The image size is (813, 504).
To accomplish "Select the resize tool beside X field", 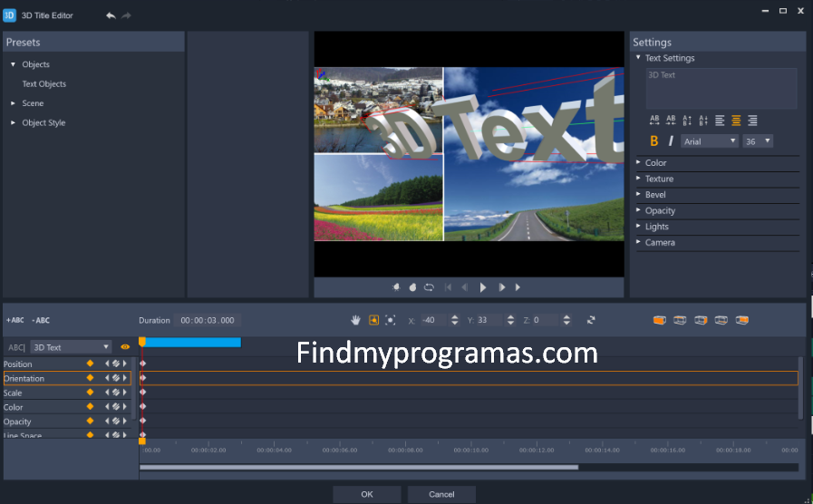I will click(391, 320).
